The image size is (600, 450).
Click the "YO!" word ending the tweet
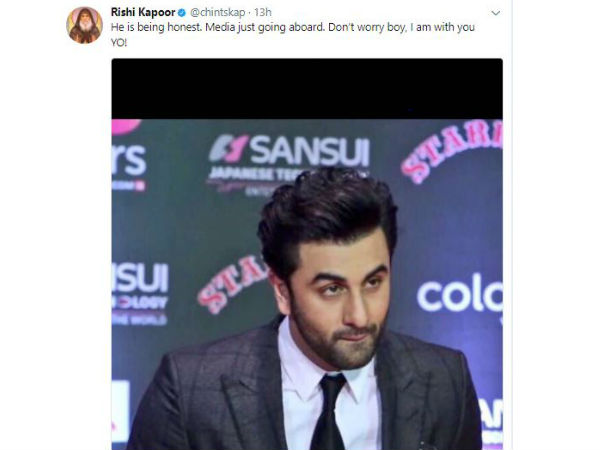tap(119, 42)
